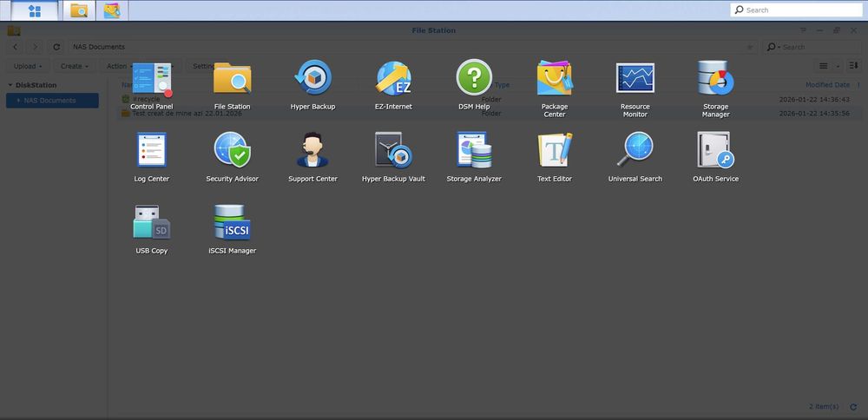Select NAS Documents in the folder tree
Viewport: 868px width, 420px height.
coord(53,101)
